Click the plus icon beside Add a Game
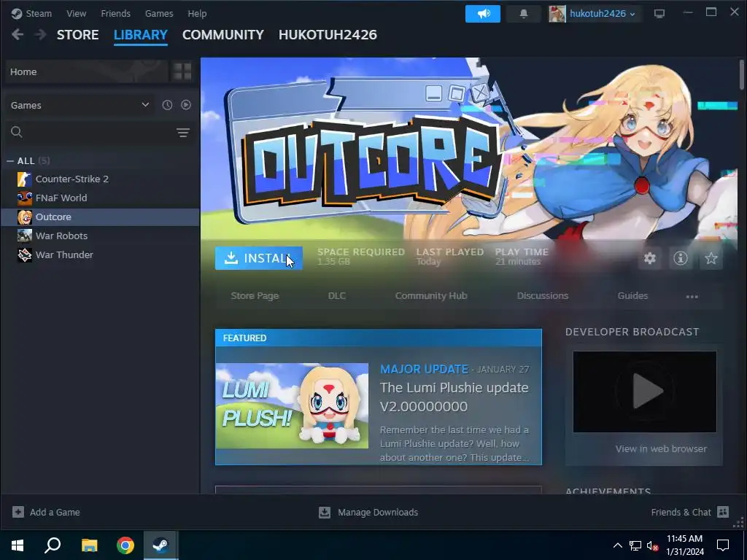Viewport: 747px width, 560px height. coord(18,512)
